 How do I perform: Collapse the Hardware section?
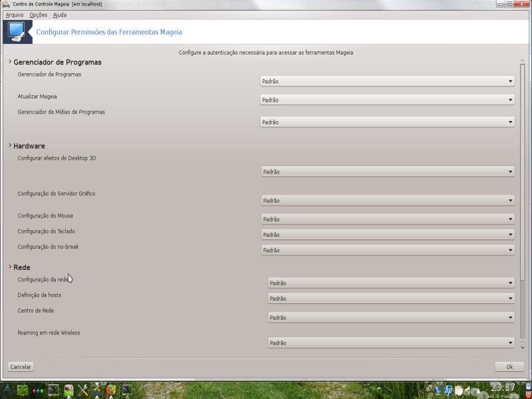[10, 146]
